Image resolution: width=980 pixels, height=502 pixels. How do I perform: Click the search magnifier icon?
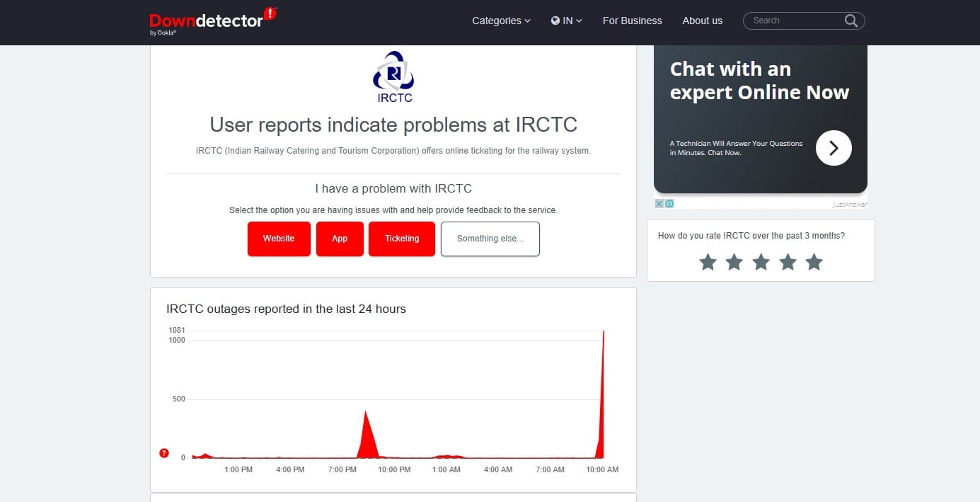(x=851, y=21)
